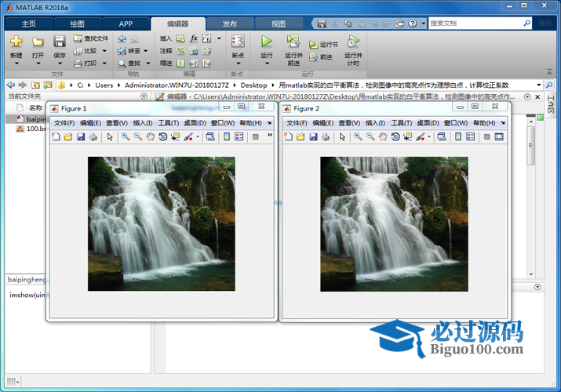Click Figure 2 Insert Legend icon

coord(471,136)
